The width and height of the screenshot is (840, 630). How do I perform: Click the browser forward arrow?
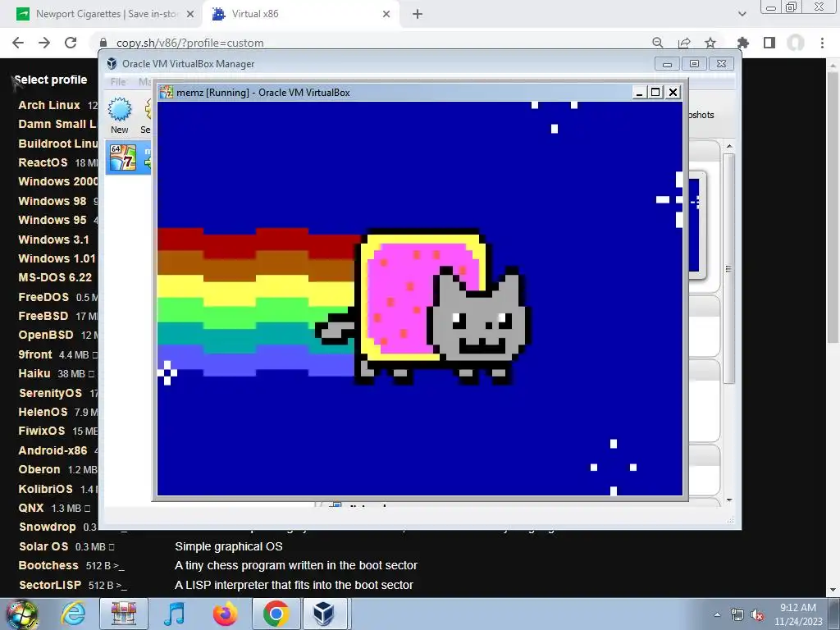(44, 43)
